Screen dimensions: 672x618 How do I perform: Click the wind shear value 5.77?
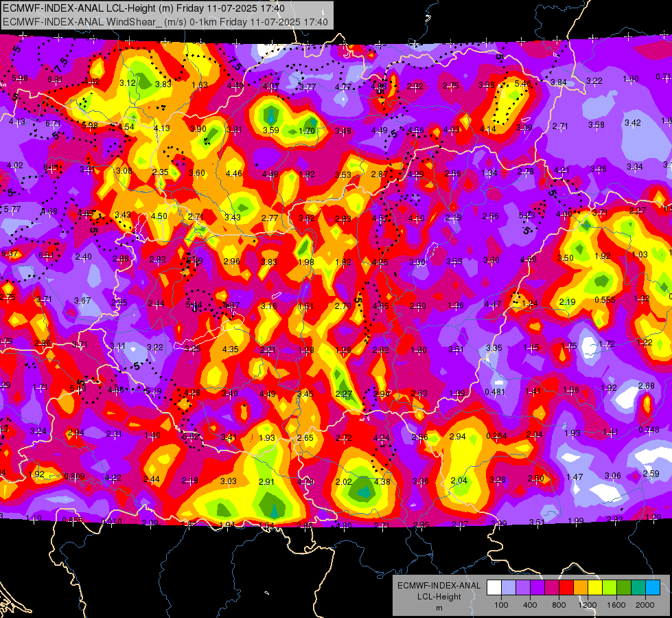coord(12,209)
